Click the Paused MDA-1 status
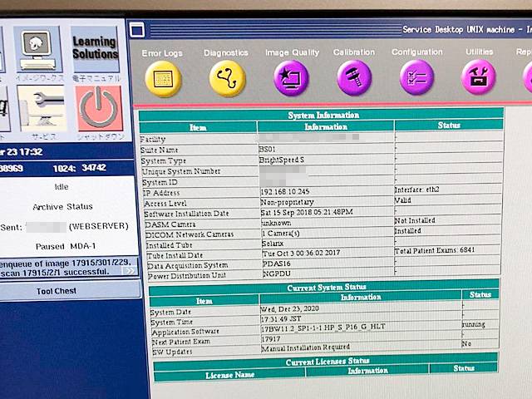Image resolution: width=532 pixels, height=399 pixels. (66, 246)
